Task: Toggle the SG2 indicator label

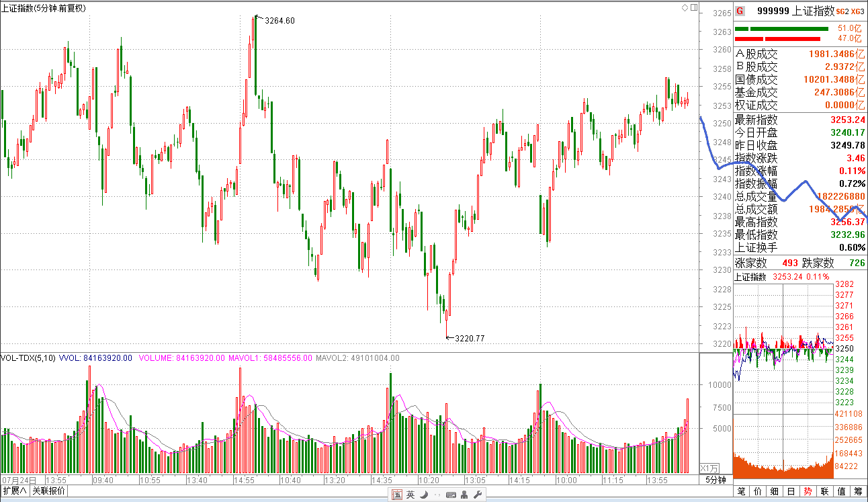Action: [841, 11]
